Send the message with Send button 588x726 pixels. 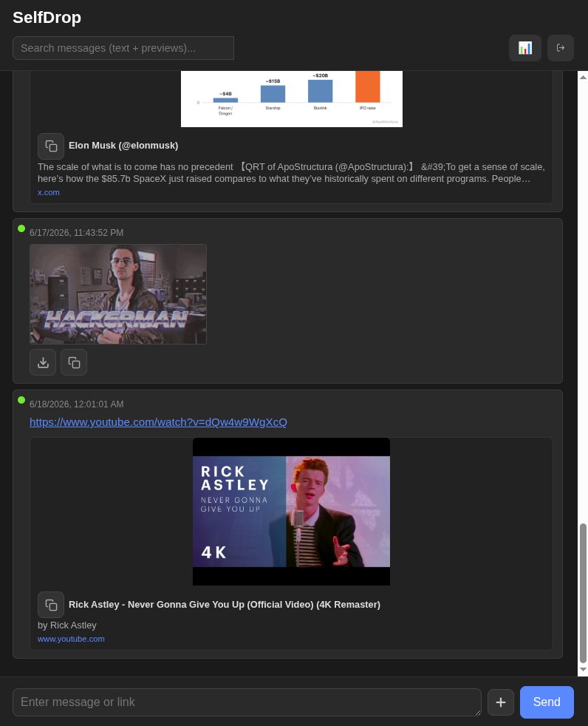[547, 702]
